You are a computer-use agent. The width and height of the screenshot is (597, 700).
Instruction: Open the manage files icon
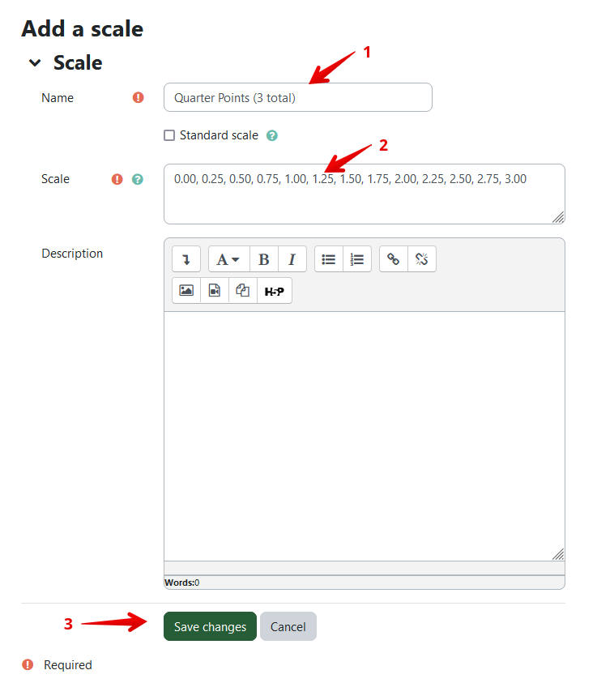coord(243,291)
